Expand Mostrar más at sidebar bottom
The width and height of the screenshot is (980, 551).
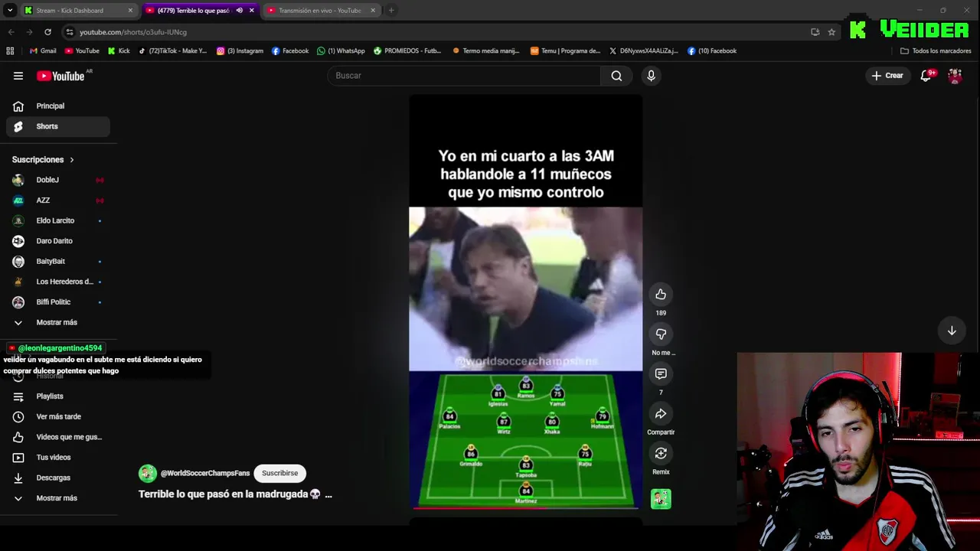point(58,498)
